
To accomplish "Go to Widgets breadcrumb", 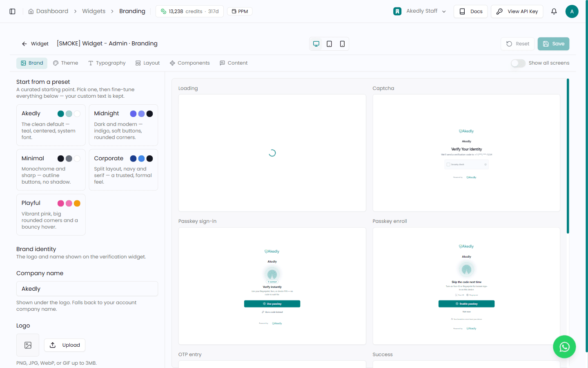I will [94, 11].
